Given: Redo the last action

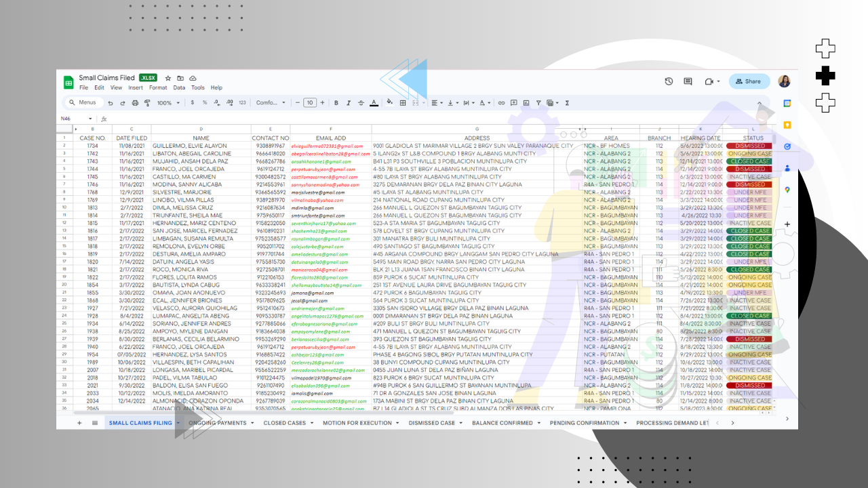Looking at the screenshot, I should pos(123,103).
